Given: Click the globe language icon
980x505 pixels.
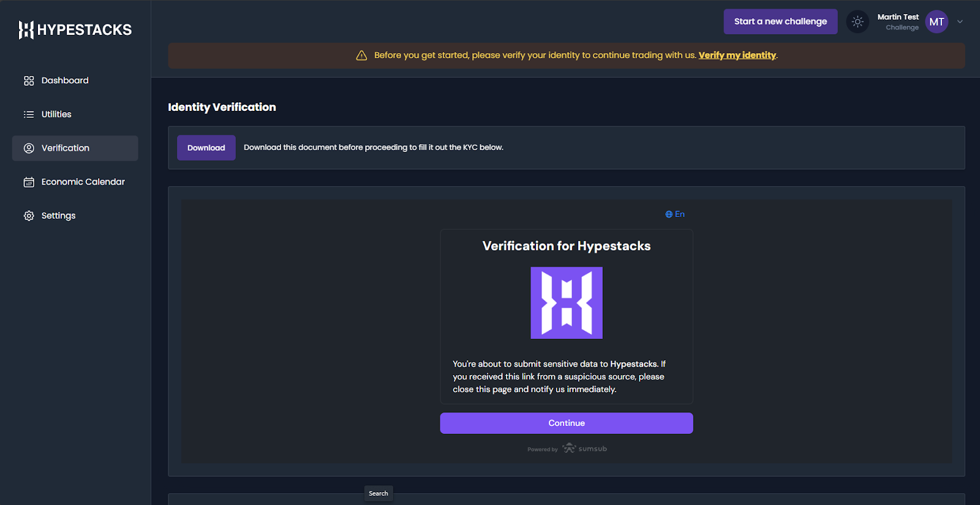Looking at the screenshot, I should (669, 215).
